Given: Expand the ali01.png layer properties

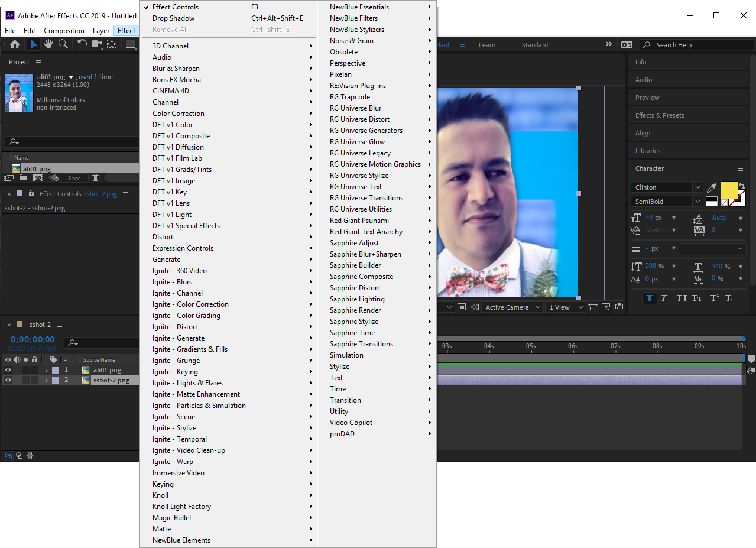Looking at the screenshot, I should pyautogui.click(x=46, y=370).
